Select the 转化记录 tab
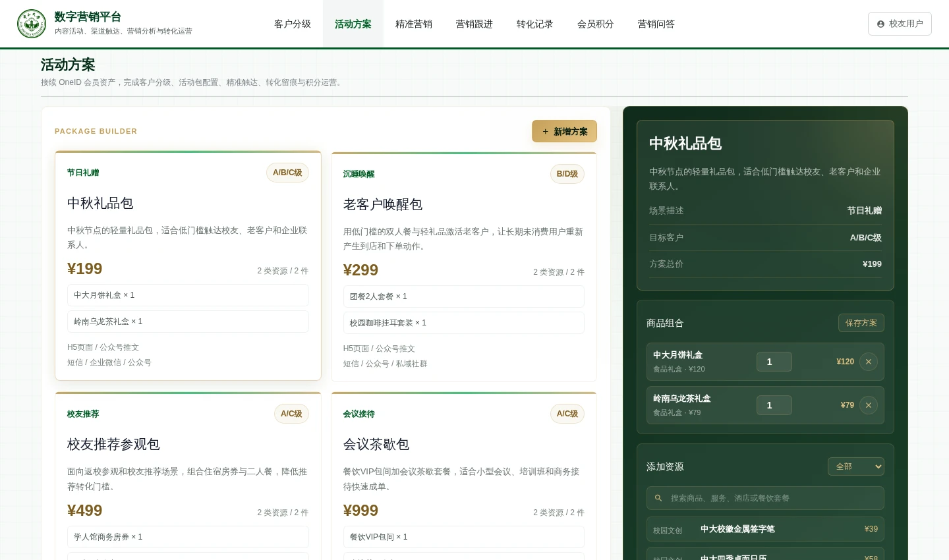 pyautogui.click(x=535, y=24)
